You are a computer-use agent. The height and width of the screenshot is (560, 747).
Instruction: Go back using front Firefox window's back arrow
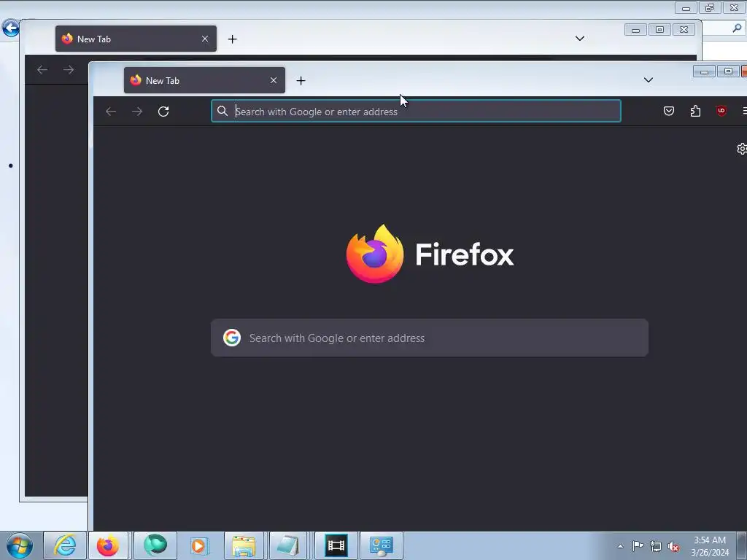(111, 112)
